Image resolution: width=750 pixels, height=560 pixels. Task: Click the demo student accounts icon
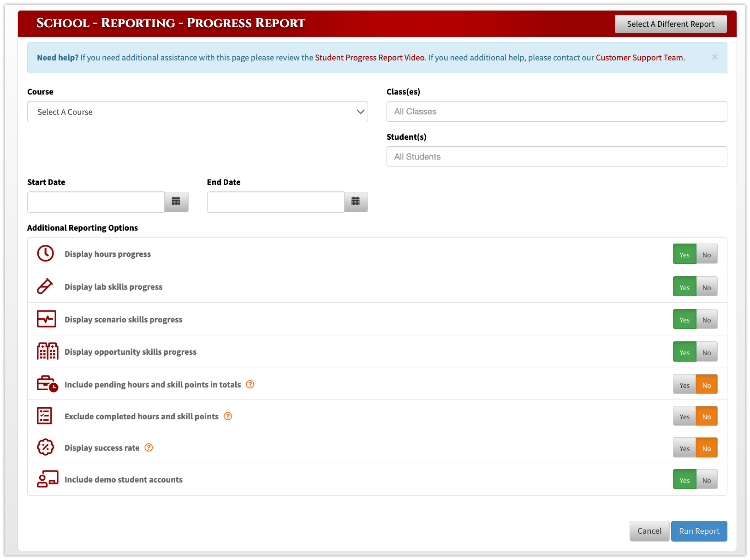point(48,479)
